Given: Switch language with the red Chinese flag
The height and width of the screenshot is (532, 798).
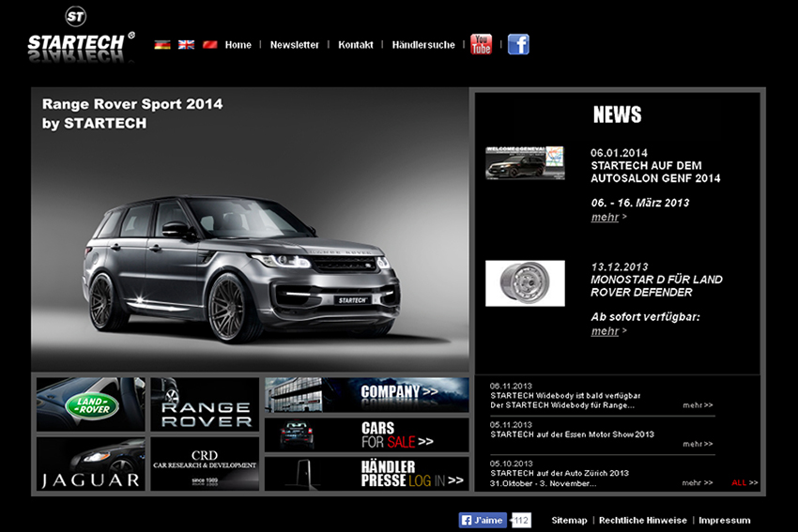Looking at the screenshot, I should [x=209, y=45].
